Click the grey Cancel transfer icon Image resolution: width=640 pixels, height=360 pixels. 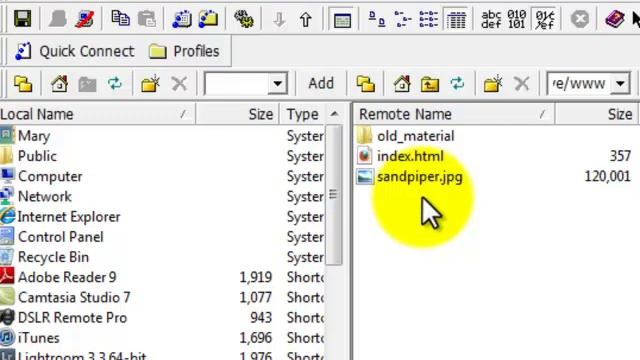580,18
